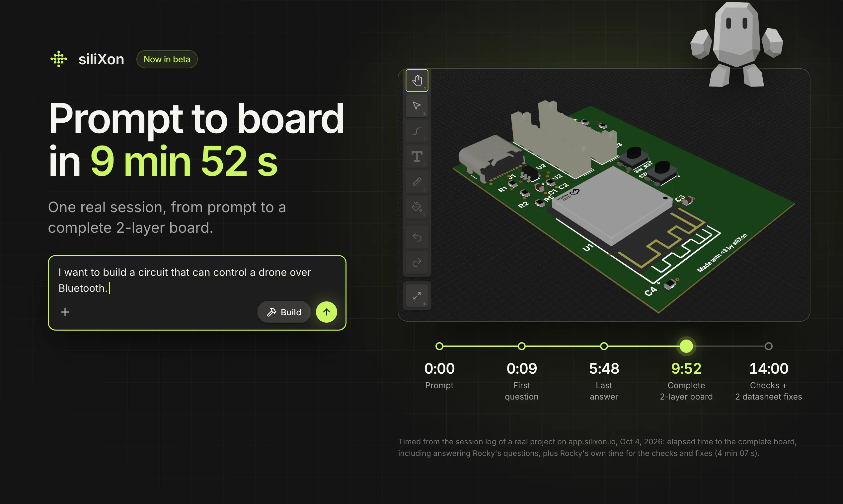Click the undo arrow in toolbar
This screenshot has width=843, height=504.
coord(417,237)
